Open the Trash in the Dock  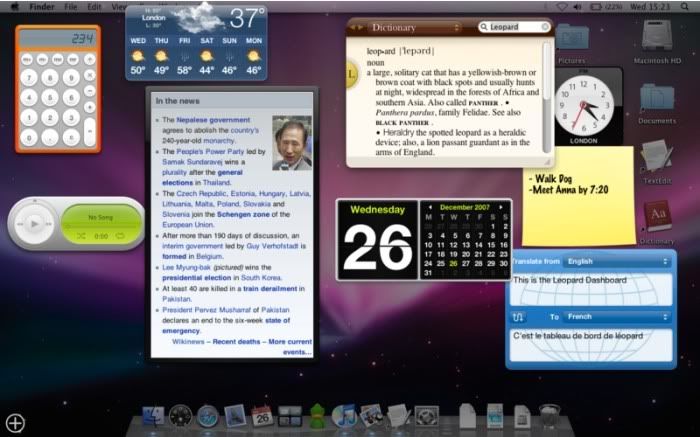550,416
